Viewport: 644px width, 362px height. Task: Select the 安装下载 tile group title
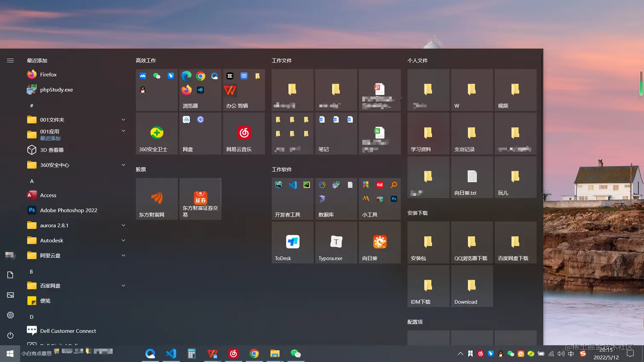click(x=417, y=213)
